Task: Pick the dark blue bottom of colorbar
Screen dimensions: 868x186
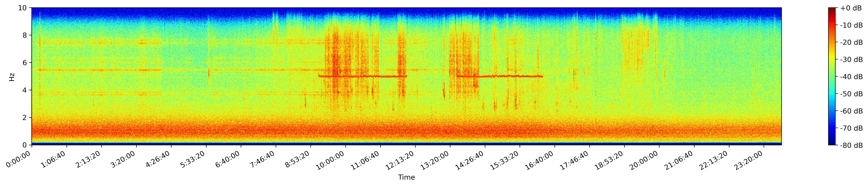Action: (x=832, y=143)
